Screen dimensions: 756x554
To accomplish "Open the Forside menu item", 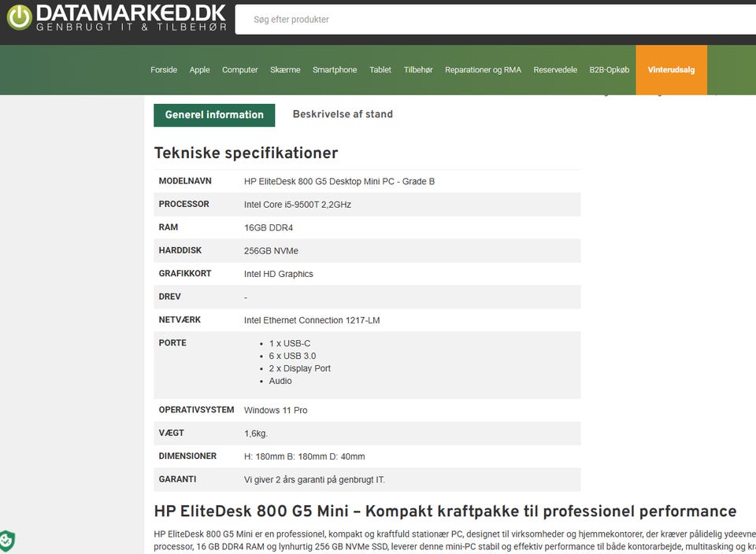I will [164, 70].
